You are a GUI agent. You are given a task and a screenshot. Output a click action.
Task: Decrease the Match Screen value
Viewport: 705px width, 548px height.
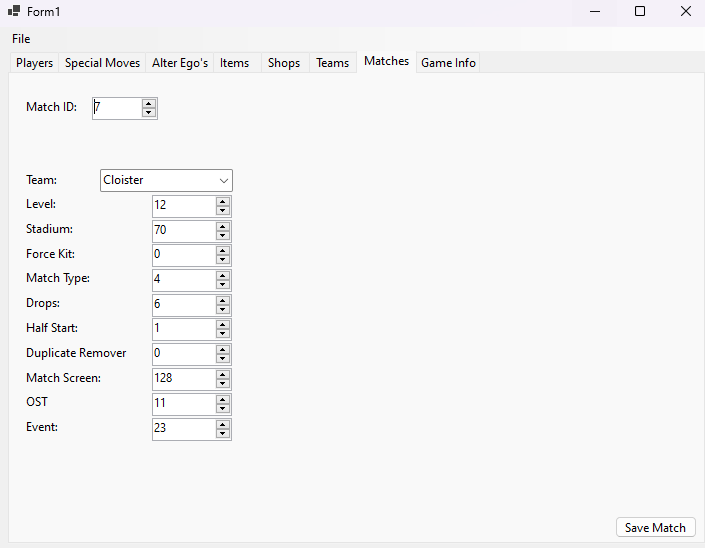pos(223,384)
